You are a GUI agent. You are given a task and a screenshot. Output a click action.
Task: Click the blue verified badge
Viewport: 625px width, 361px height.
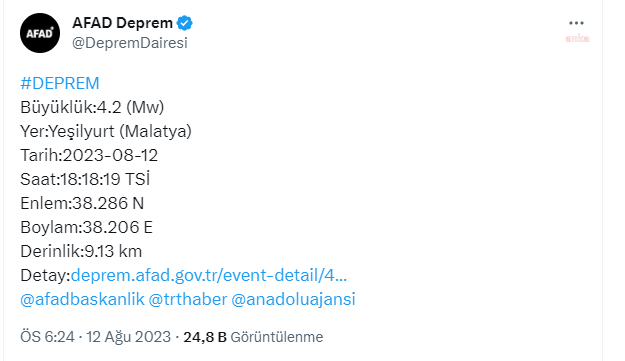(x=185, y=23)
